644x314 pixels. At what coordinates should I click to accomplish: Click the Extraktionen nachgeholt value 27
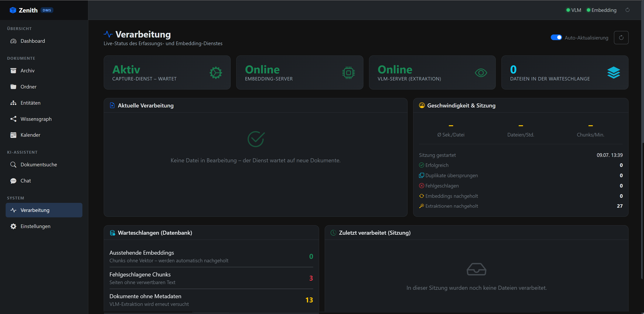point(620,206)
